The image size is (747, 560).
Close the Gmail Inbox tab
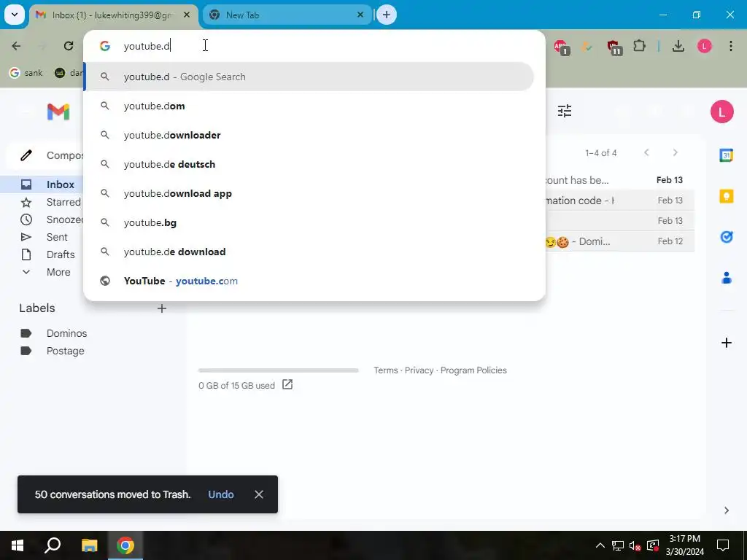click(187, 15)
